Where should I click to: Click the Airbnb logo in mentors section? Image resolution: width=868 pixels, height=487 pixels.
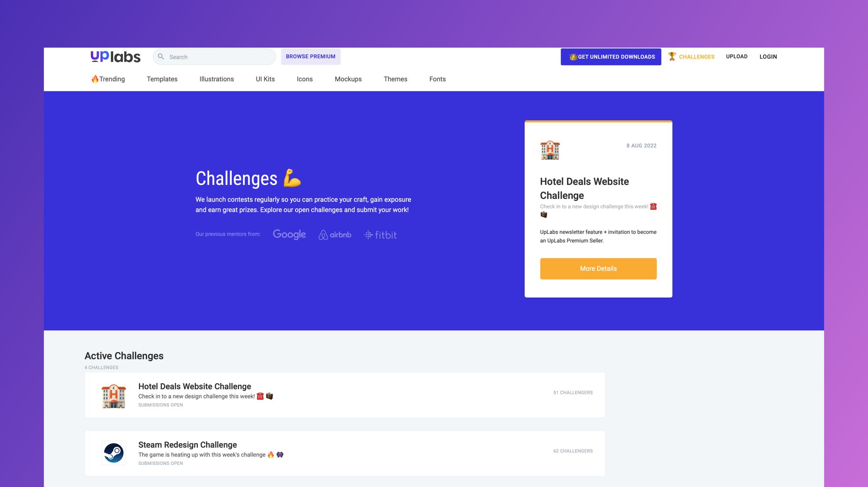coord(335,234)
